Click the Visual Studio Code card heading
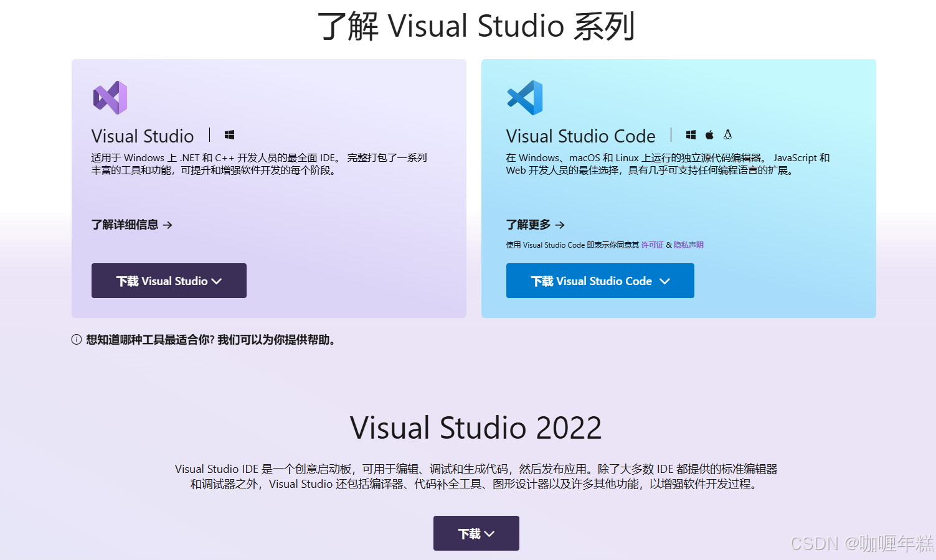The width and height of the screenshot is (936, 560). 580,136
